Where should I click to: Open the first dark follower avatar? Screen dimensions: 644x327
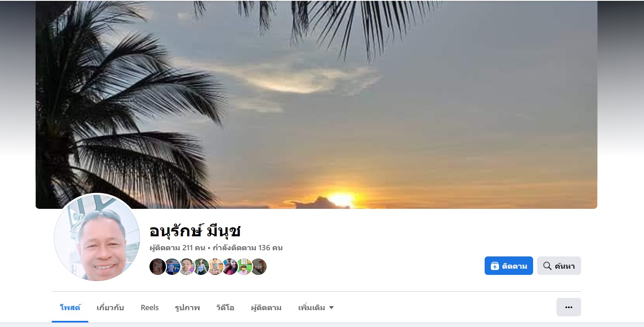[158, 267]
